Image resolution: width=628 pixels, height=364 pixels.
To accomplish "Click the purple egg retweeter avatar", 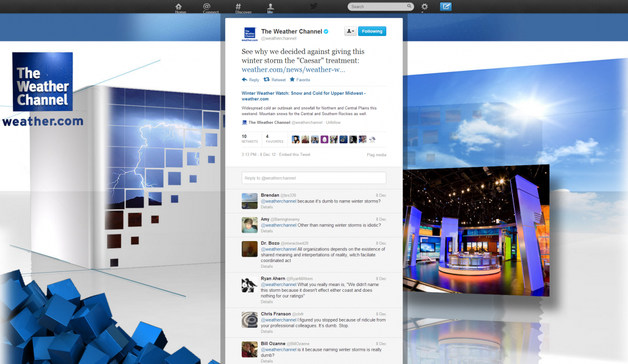I will coord(324,139).
